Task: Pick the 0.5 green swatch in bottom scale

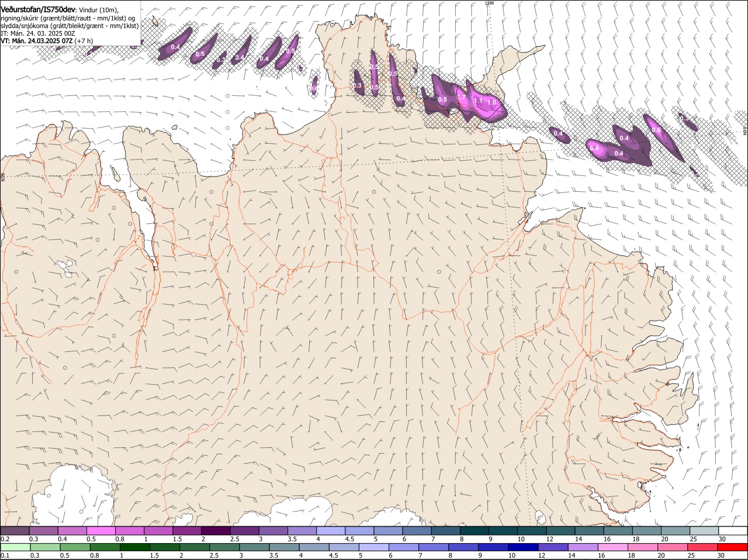Action: 75,547
